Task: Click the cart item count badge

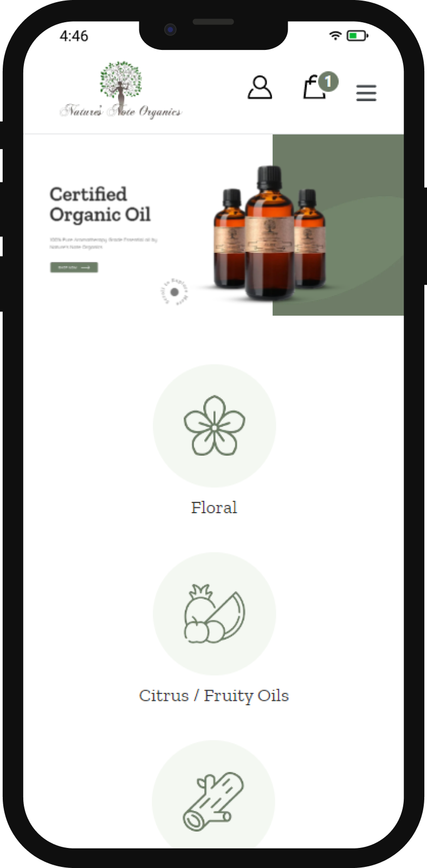Action: [x=328, y=82]
